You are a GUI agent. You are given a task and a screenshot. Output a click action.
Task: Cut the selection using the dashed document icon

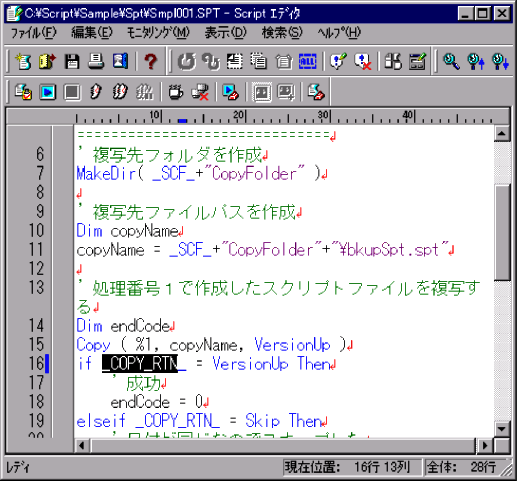(235, 61)
